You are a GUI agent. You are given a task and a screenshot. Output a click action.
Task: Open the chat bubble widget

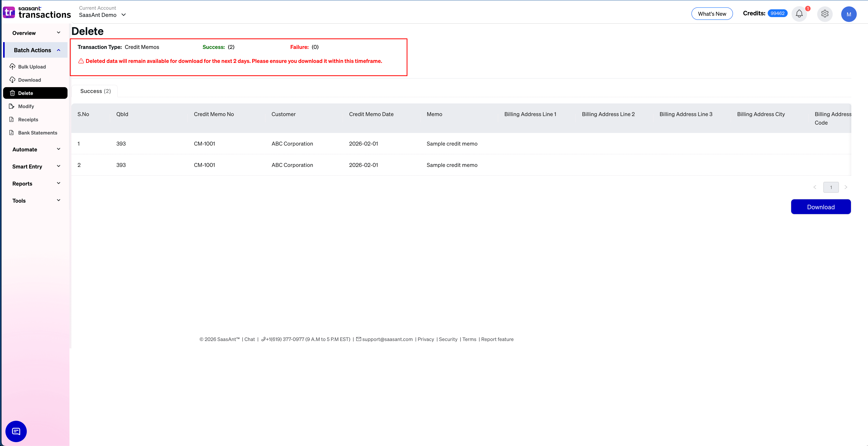point(16,431)
